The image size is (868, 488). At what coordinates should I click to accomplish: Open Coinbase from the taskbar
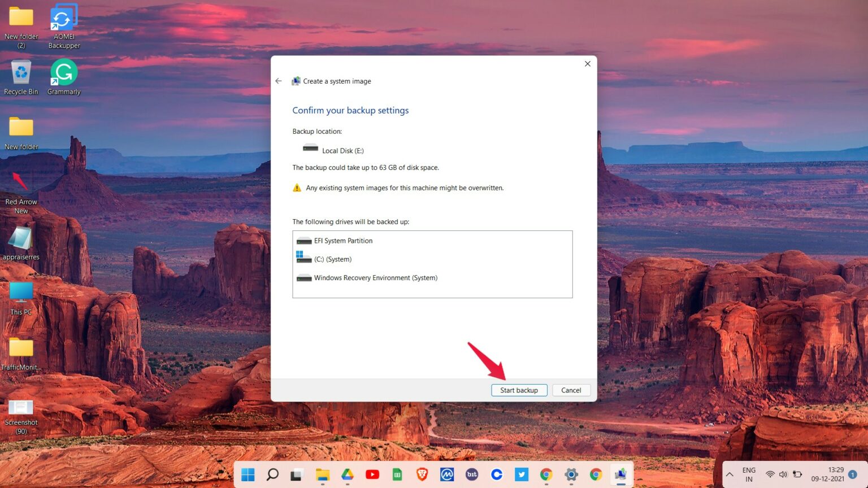coord(497,474)
